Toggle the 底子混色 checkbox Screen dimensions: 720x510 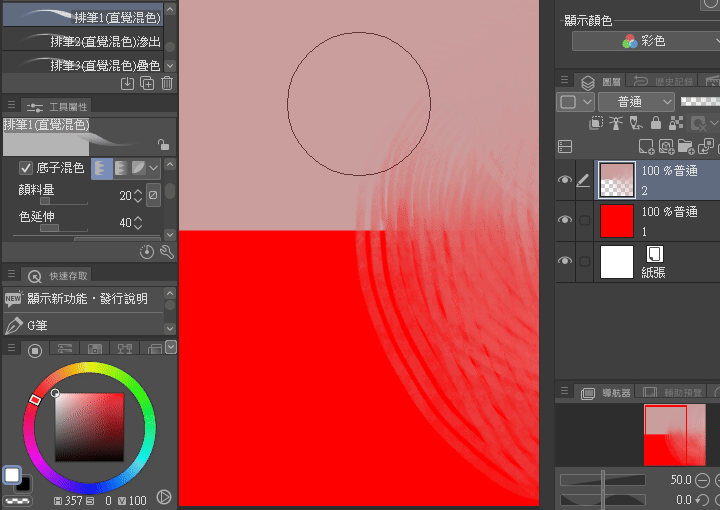point(26,168)
